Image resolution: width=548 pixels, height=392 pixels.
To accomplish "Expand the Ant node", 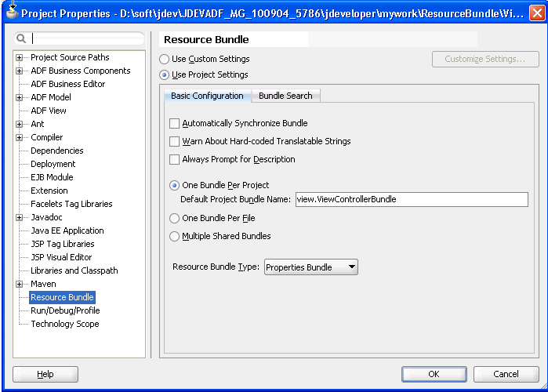I will pyautogui.click(x=20, y=124).
